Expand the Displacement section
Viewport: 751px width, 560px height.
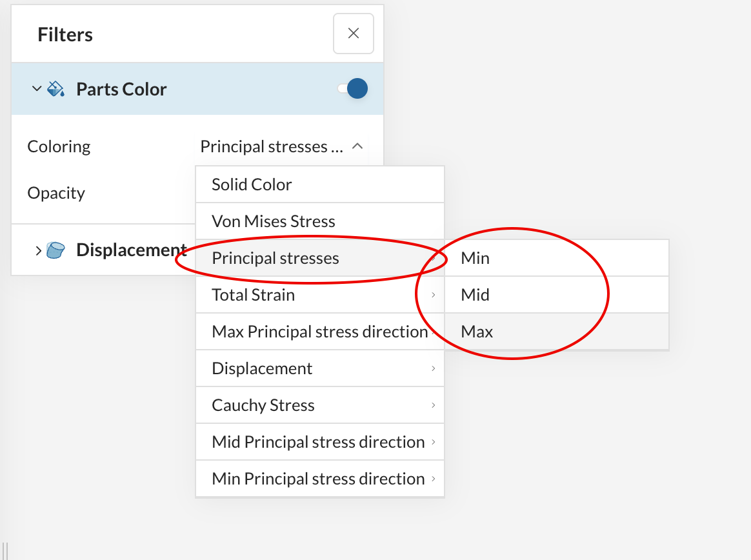(x=38, y=250)
